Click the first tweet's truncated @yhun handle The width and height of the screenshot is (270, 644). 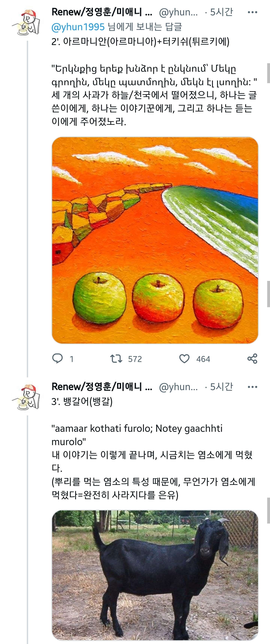click(178, 12)
